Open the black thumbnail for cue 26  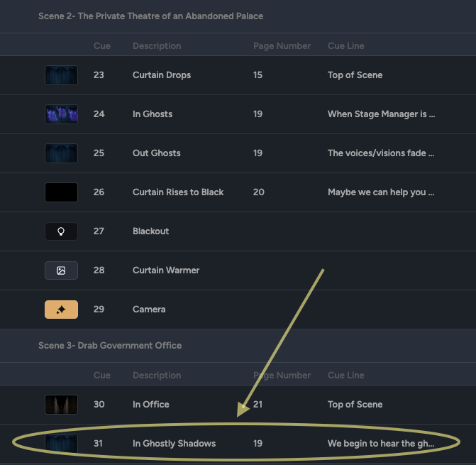(x=61, y=192)
